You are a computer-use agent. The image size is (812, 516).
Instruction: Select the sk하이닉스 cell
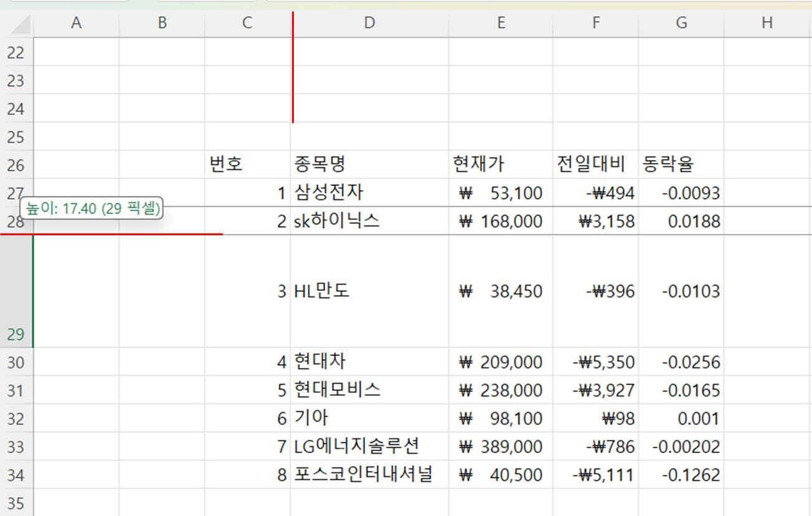(x=369, y=221)
